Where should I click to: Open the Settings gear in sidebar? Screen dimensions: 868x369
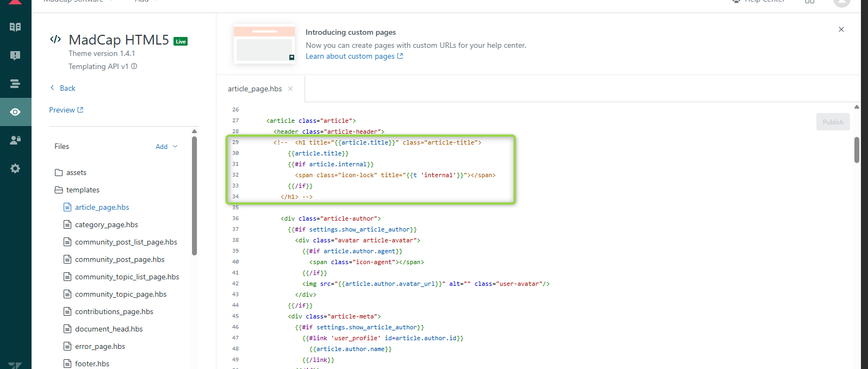pyautogui.click(x=15, y=168)
